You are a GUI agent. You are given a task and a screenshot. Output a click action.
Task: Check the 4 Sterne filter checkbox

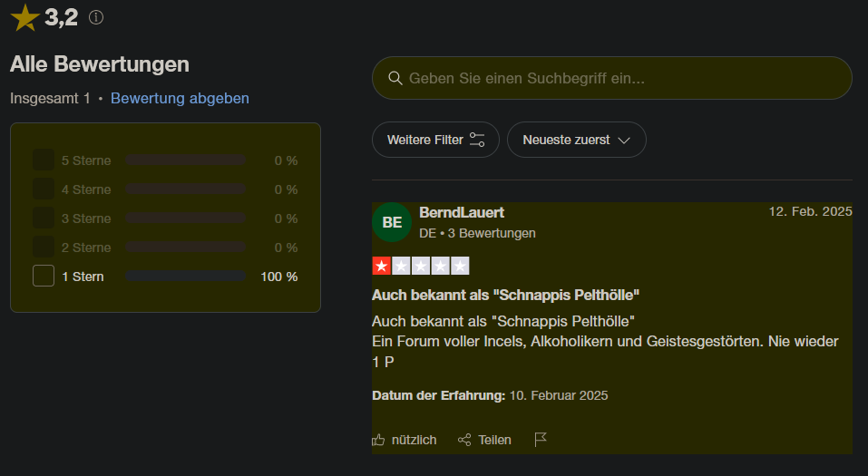44,189
